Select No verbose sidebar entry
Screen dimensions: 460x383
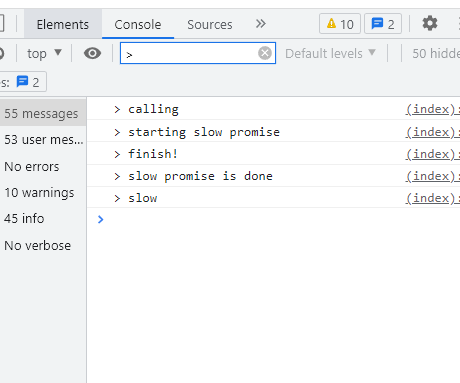coord(43,245)
